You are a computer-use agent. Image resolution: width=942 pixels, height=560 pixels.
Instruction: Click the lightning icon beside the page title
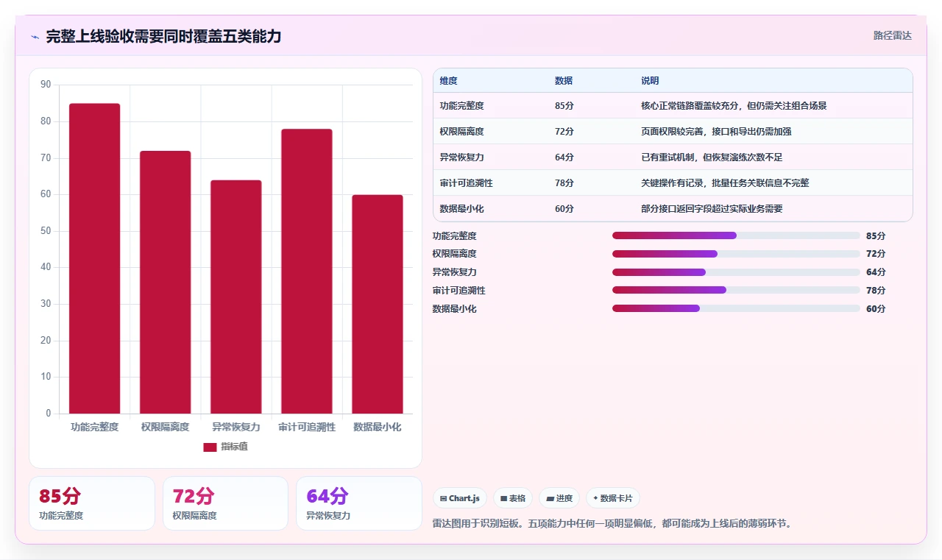point(35,37)
